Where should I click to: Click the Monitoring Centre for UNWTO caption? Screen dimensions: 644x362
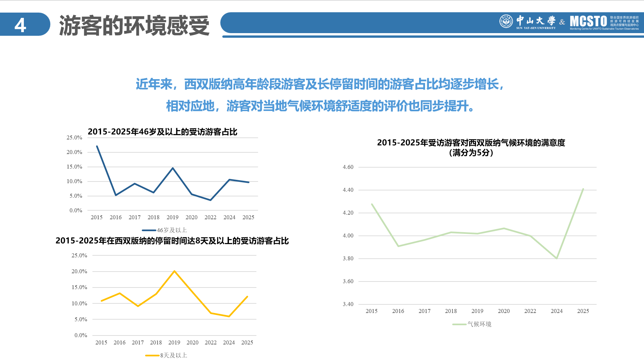(x=604, y=29)
